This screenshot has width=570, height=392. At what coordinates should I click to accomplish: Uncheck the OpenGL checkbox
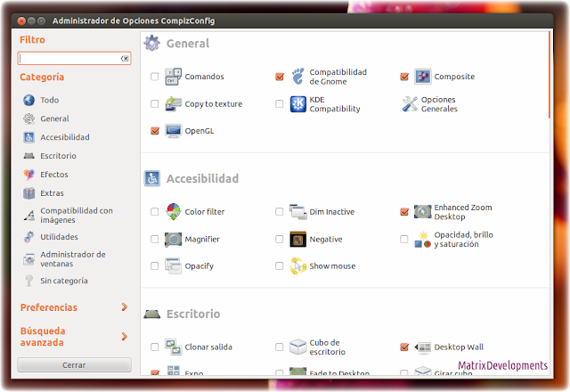(155, 131)
